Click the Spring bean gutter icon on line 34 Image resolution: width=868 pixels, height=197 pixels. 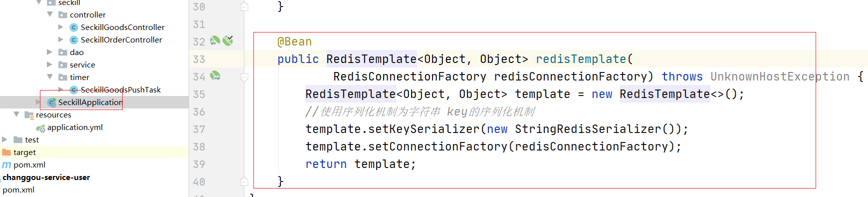click(215, 75)
